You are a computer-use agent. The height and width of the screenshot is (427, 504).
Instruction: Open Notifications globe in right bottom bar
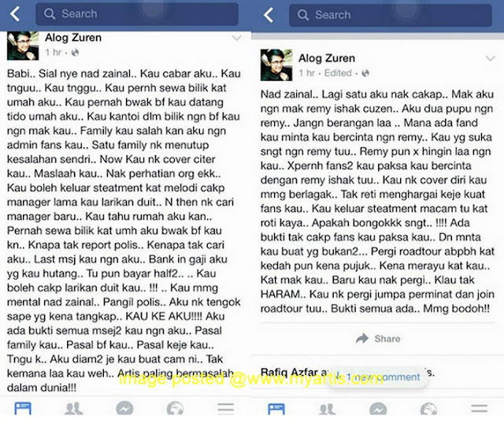click(428, 410)
